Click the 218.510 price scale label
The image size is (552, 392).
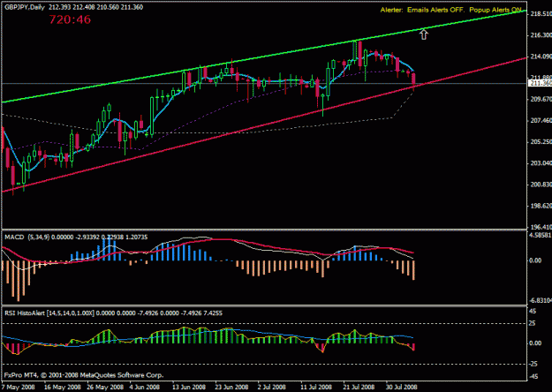pos(541,14)
